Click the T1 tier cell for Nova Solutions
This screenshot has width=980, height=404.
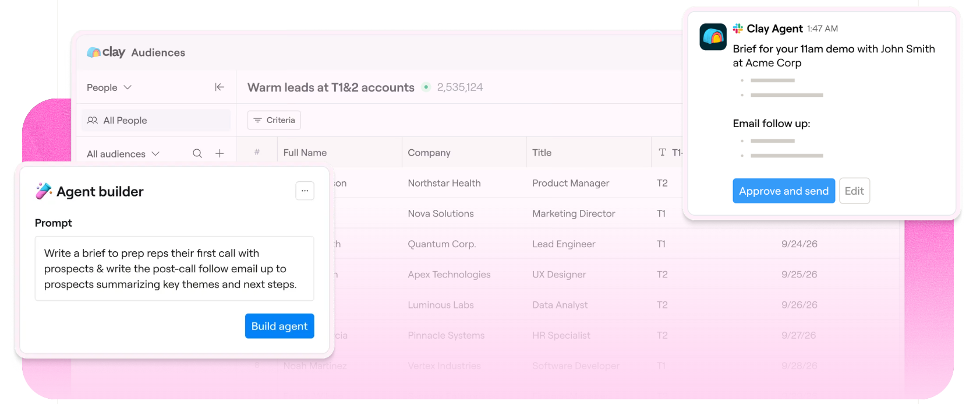[x=661, y=213]
